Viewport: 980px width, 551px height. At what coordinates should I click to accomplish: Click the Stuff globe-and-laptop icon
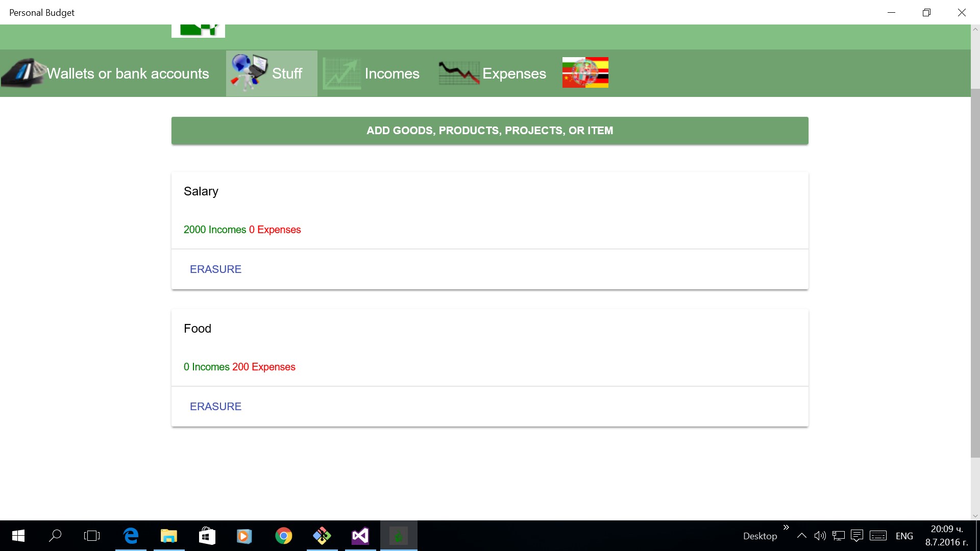249,73
